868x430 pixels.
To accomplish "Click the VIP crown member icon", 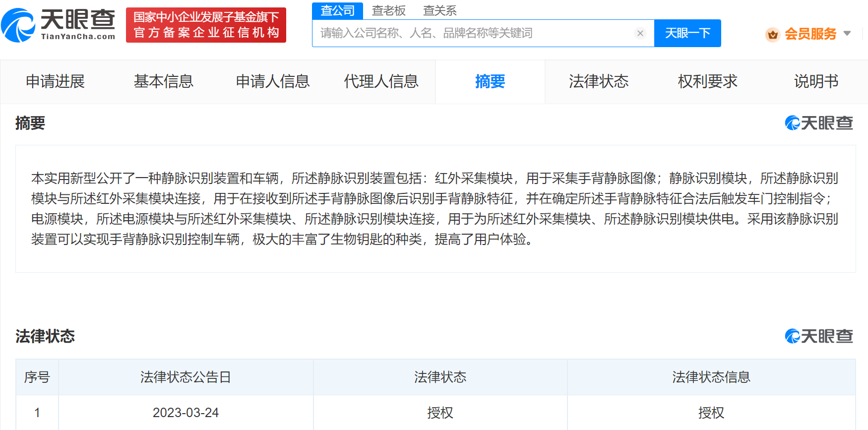I will tap(772, 34).
